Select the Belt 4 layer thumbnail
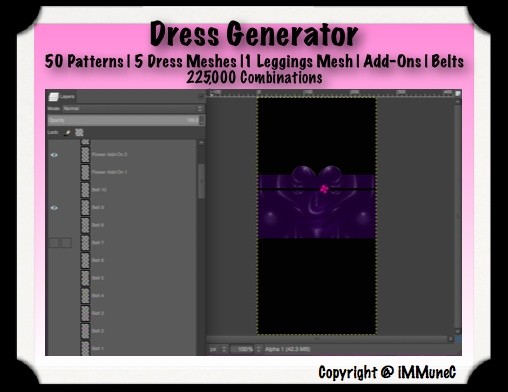 click(85, 296)
